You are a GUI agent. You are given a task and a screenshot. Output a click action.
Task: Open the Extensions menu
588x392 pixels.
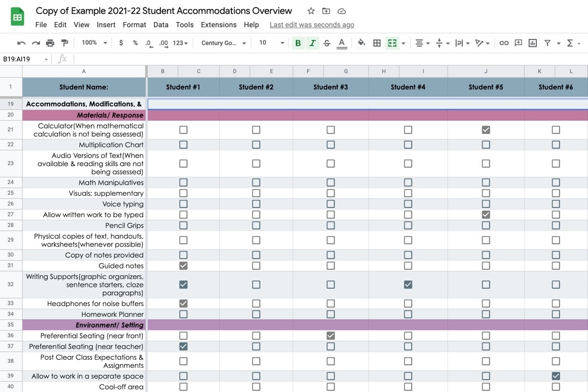point(219,24)
